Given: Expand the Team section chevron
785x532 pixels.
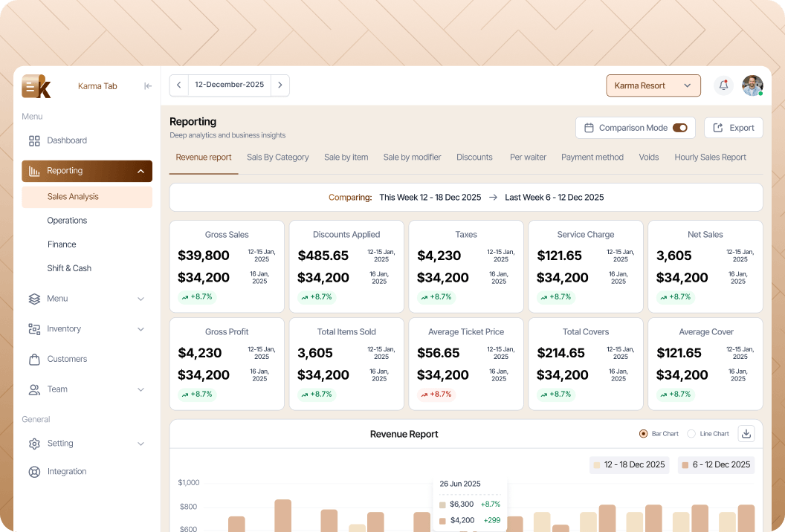Looking at the screenshot, I should coord(140,389).
